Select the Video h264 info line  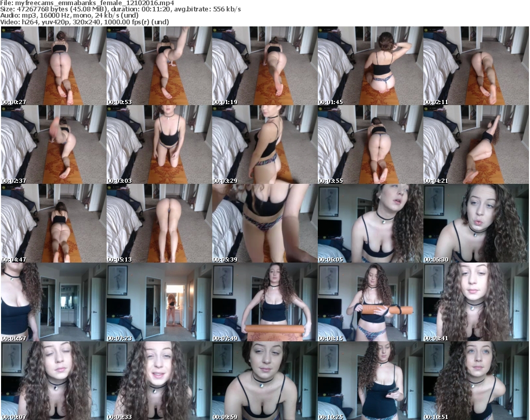84,22
